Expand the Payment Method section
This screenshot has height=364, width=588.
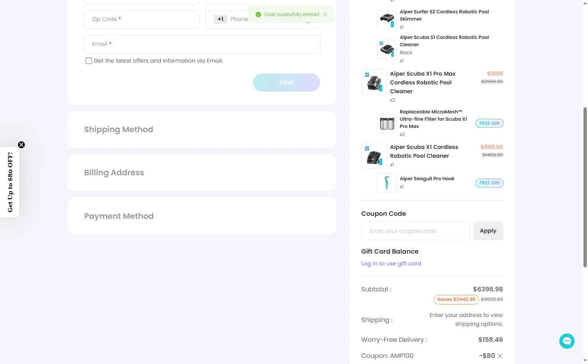202,216
